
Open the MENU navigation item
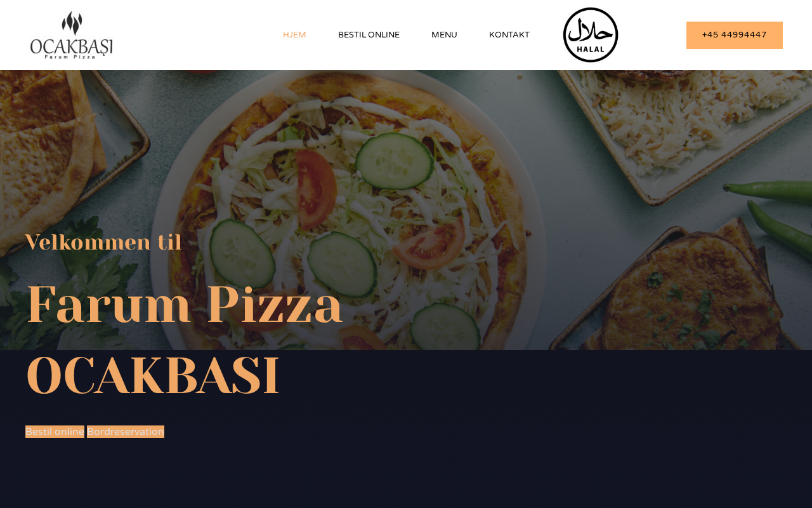[x=444, y=35]
